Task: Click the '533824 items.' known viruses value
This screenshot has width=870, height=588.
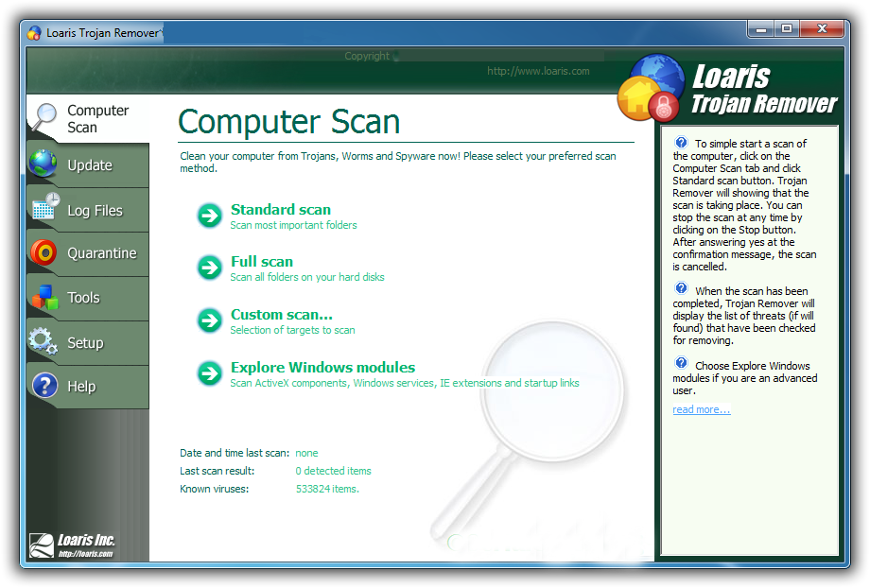Action: tap(327, 490)
